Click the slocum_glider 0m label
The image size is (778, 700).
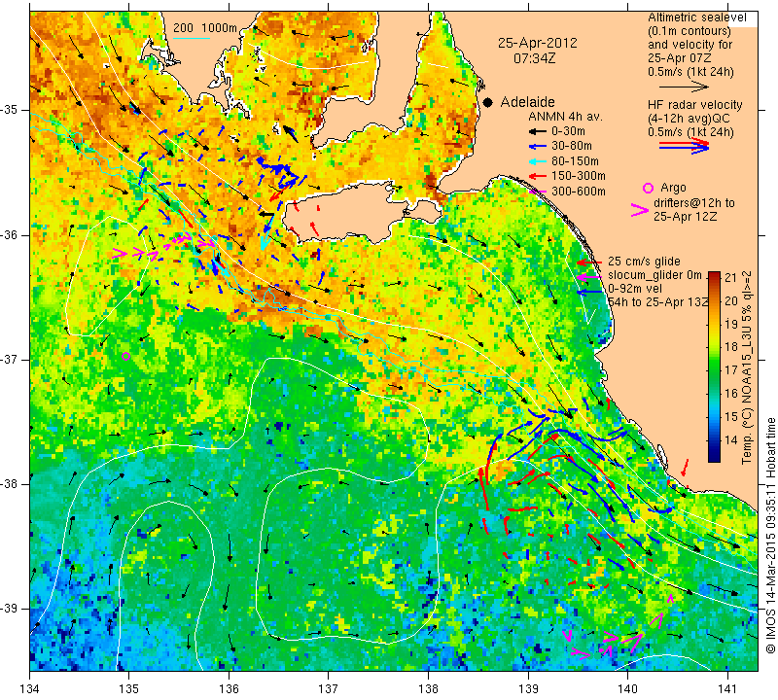(654, 275)
